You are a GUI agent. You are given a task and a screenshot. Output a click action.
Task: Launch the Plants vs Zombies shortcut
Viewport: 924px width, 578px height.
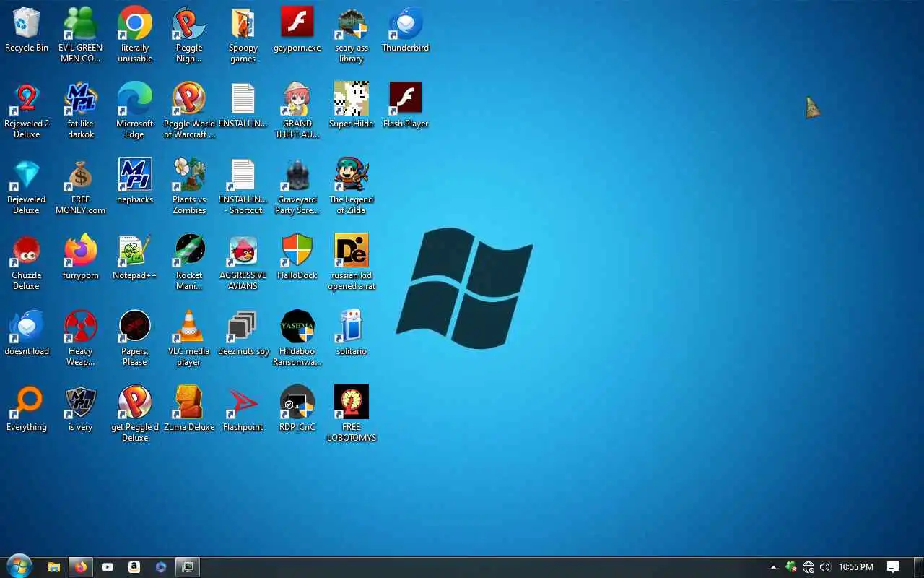click(189, 186)
